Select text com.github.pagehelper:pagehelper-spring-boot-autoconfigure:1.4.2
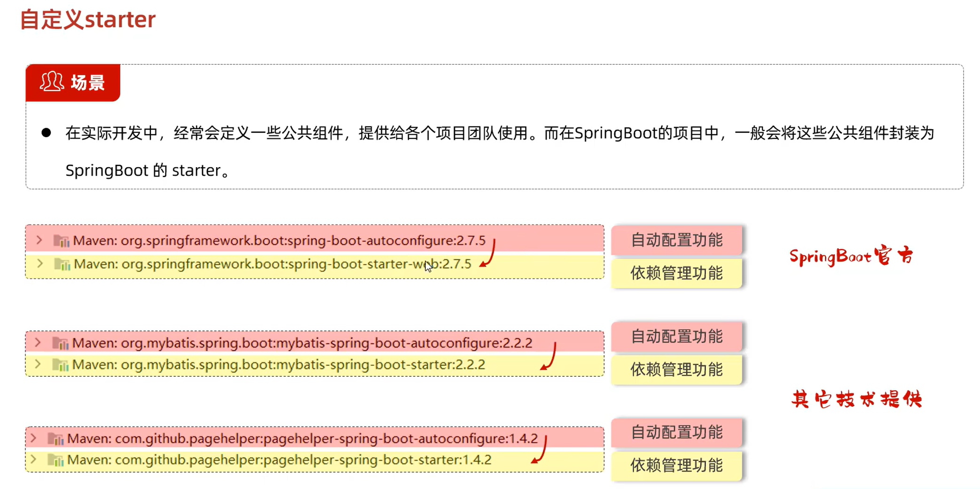 (327, 438)
